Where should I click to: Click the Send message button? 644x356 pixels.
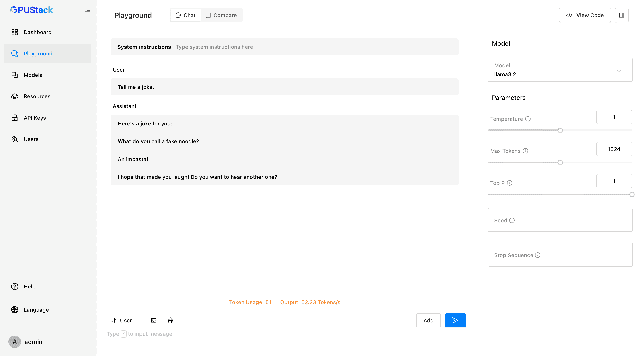coord(455,321)
